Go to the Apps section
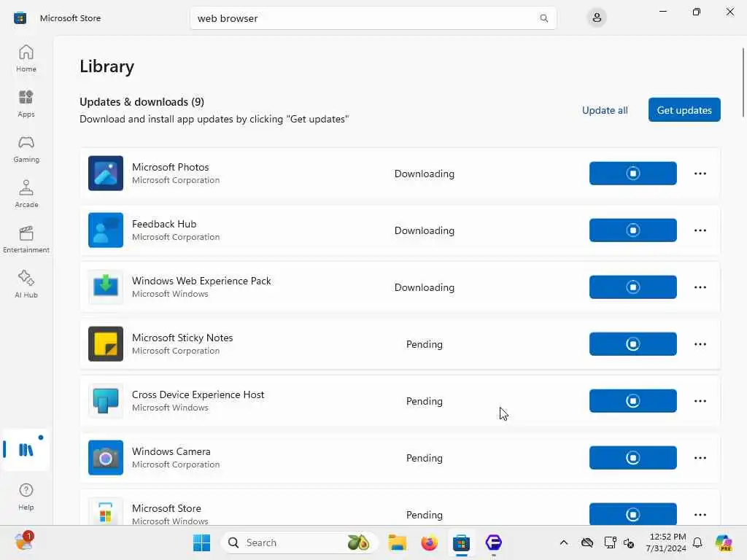The height and width of the screenshot is (560, 747). click(26, 104)
